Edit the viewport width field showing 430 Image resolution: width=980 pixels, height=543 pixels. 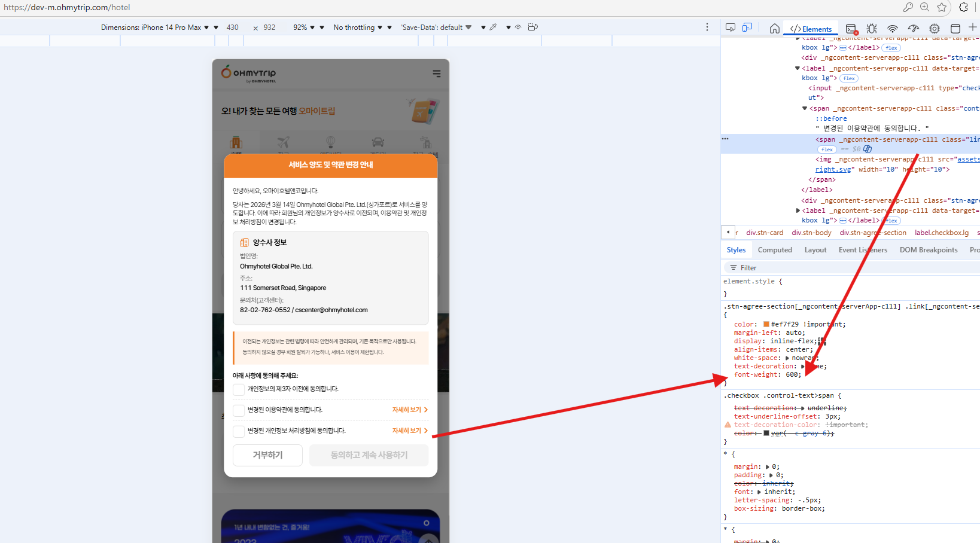click(233, 28)
